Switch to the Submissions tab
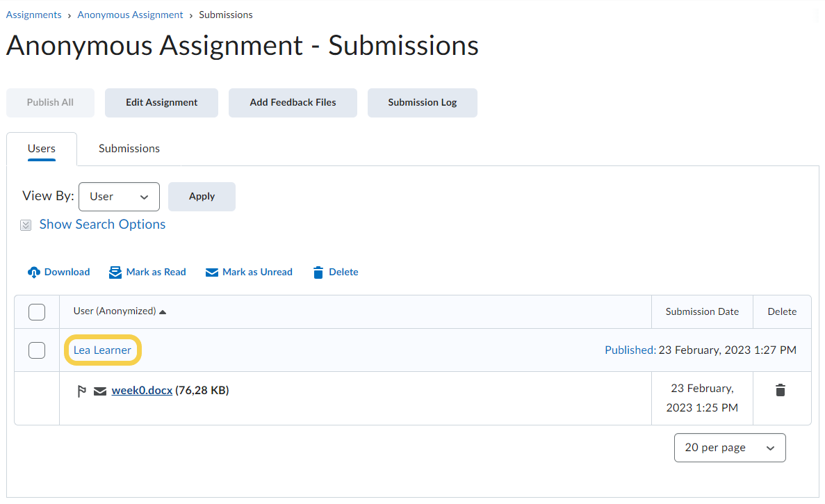 click(129, 149)
